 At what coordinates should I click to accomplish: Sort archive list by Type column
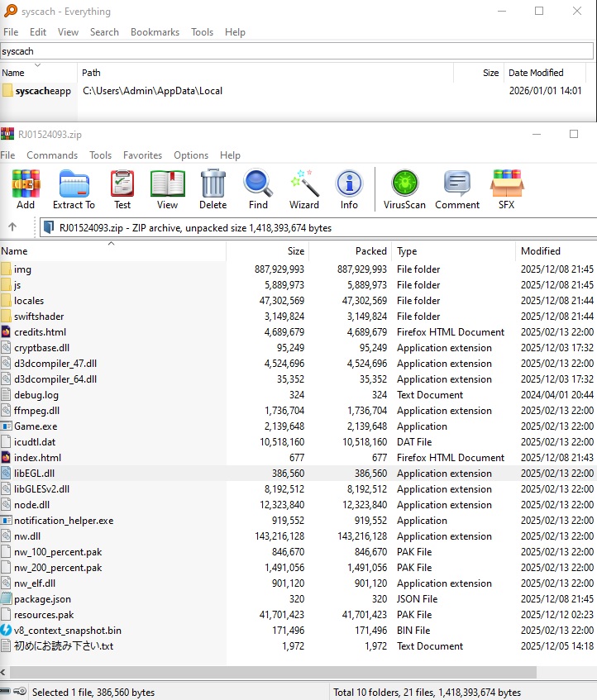click(x=454, y=251)
